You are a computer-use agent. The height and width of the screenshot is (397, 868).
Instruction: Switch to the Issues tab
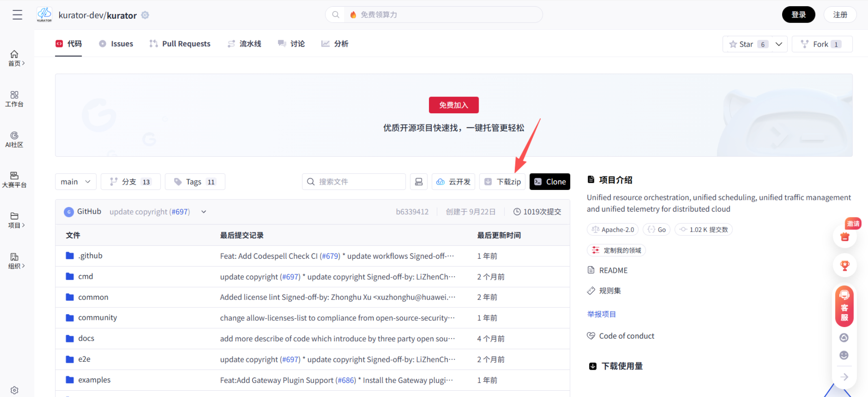pyautogui.click(x=116, y=44)
